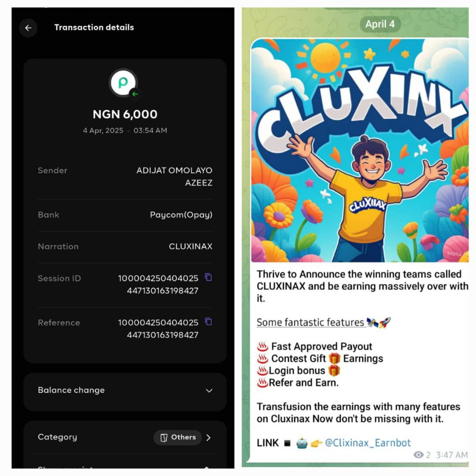The height and width of the screenshot is (476, 476).
Task: Click the 3:47 AM message timestamp
Action: (x=452, y=455)
